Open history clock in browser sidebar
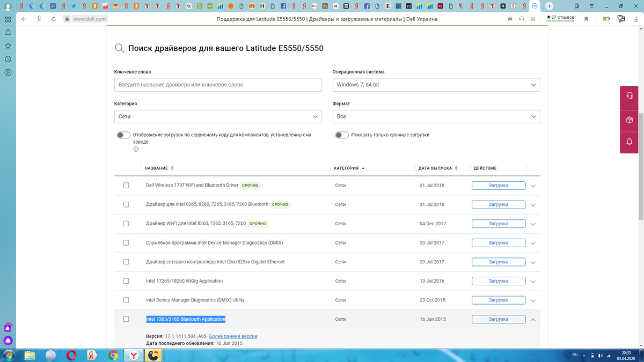Image resolution: width=644 pixels, height=362 pixels. tap(8, 59)
